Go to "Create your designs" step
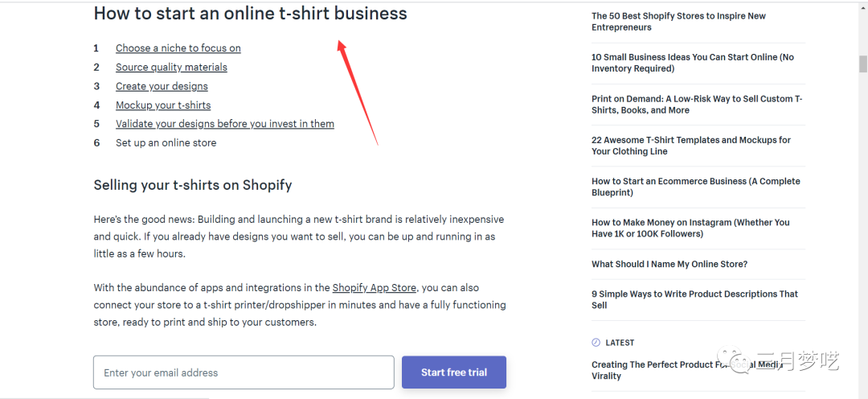868x399 pixels. (x=162, y=86)
